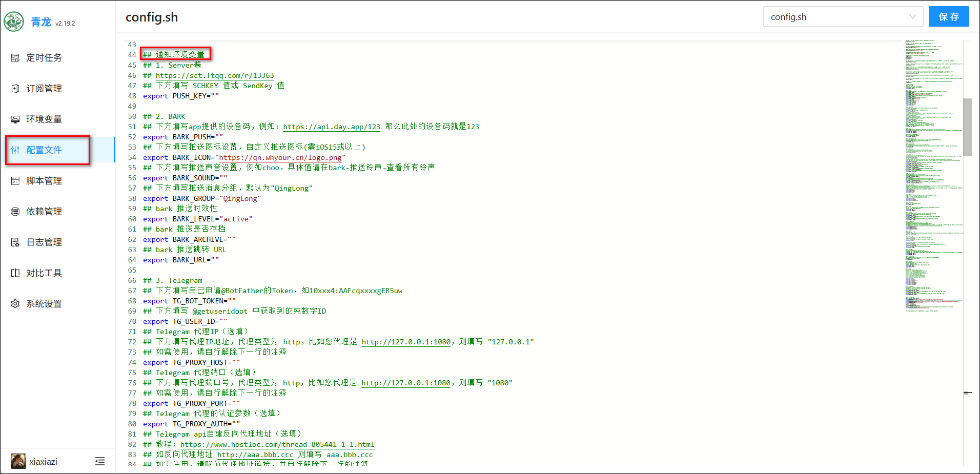This screenshot has height=474, width=980.
Task: Select the 配置文件 menu item
Action: click(x=44, y=150)
